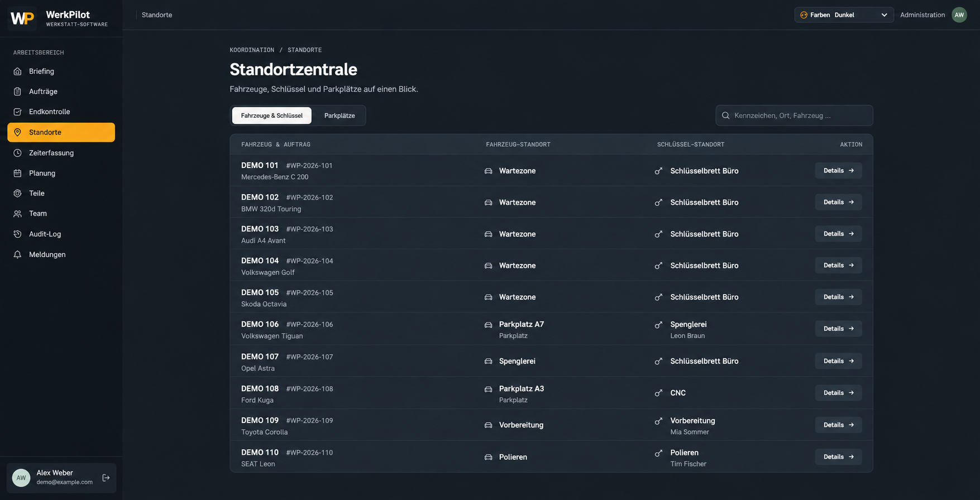Click the chevron on the Dunkel selector
The image size is (980, 500).
click(x=884, y=15)
